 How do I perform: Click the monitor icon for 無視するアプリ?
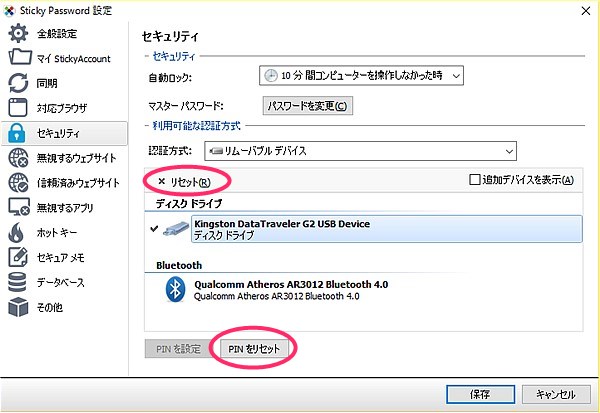19,207
